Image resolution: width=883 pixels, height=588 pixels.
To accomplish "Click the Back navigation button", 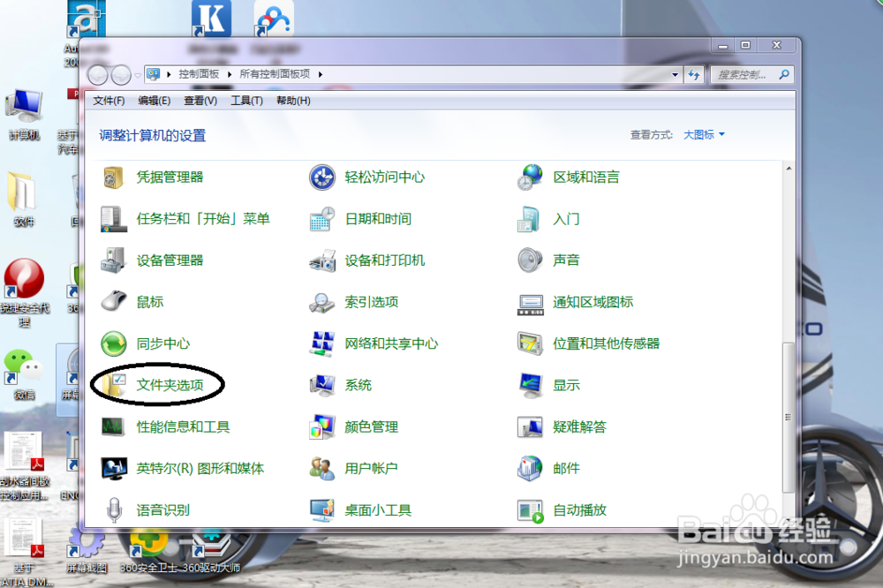I will coord(97,74).
